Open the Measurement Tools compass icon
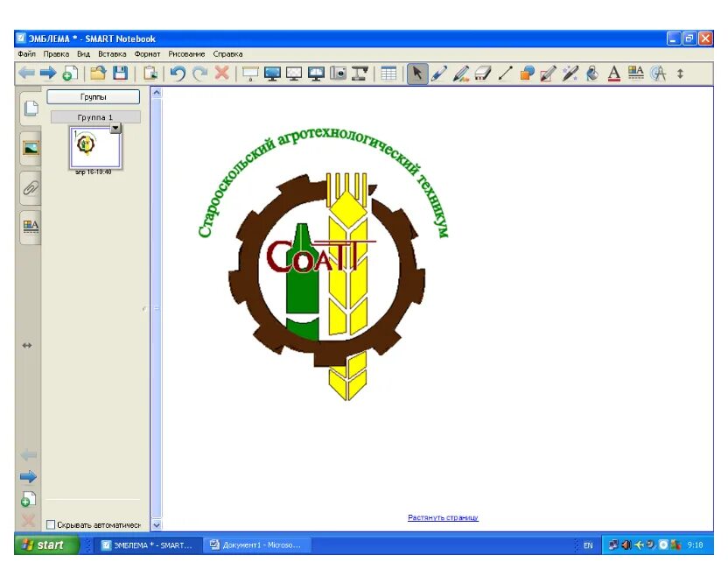 click(658, 74)
